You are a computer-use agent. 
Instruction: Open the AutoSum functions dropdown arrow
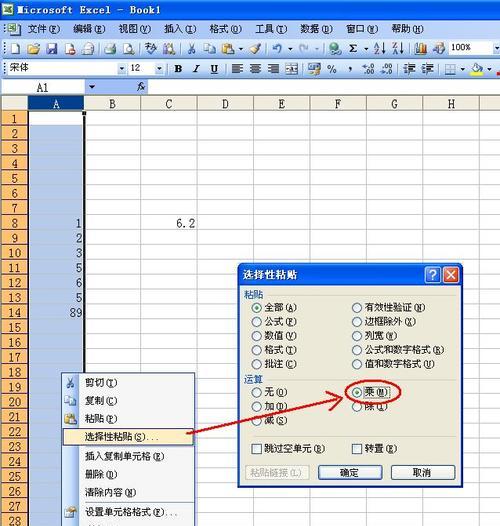366,49
